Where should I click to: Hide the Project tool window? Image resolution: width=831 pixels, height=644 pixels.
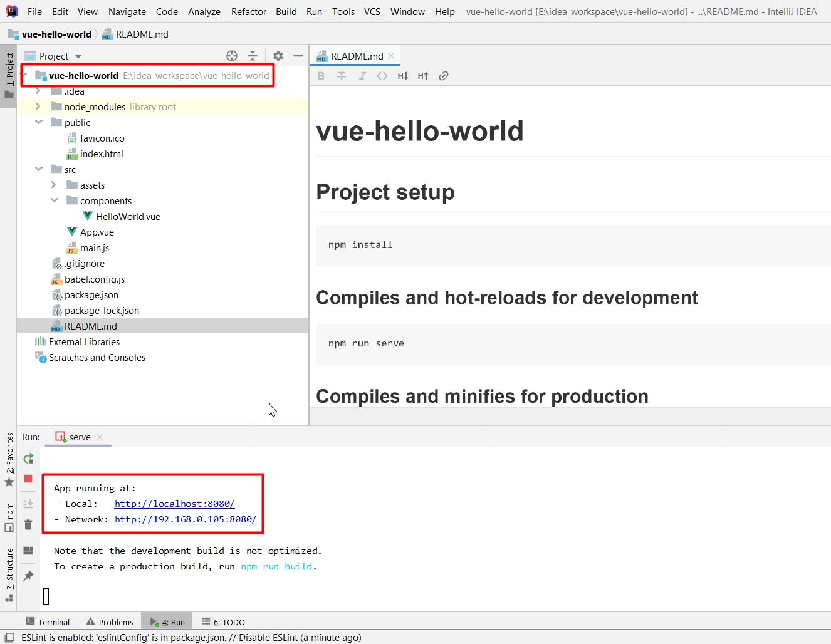coord(298,56)
